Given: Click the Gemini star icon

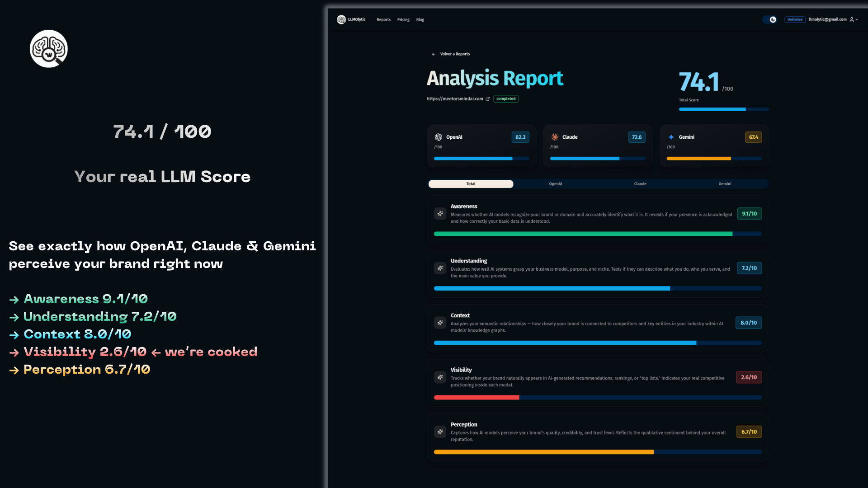Looking at the screenshot, I should click(x=671, y=137).
